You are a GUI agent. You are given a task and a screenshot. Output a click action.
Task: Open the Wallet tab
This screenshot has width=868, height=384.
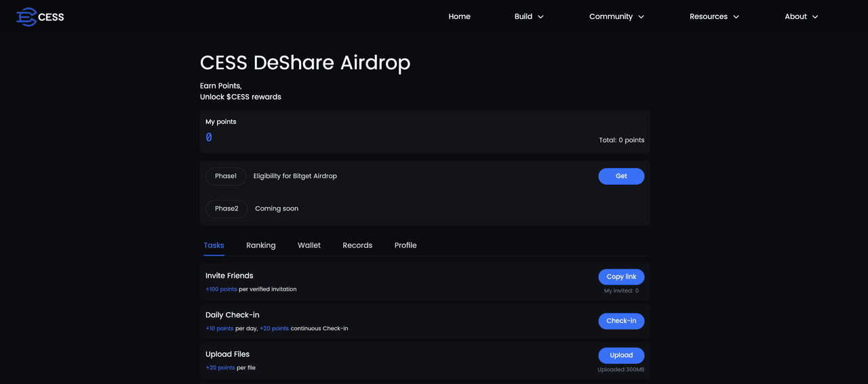click(x=309, y=245)
